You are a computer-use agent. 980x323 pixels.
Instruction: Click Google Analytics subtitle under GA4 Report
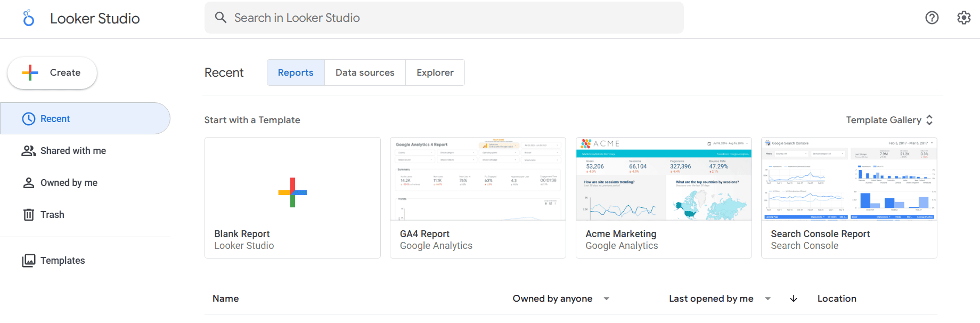436,246
